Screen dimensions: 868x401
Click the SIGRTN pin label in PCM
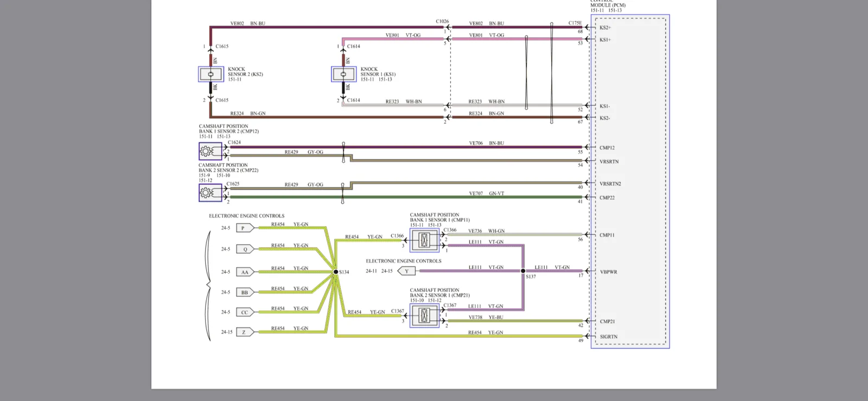609,337
